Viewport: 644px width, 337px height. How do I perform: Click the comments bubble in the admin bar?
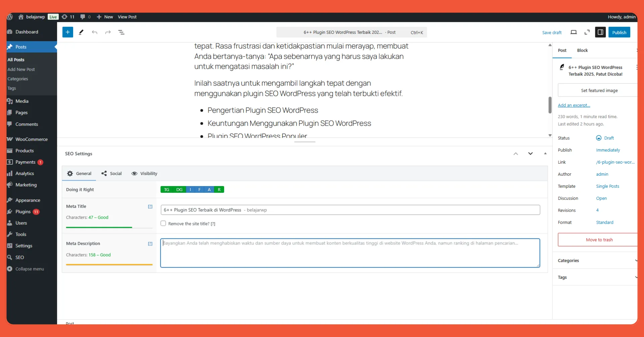(83, 17)
